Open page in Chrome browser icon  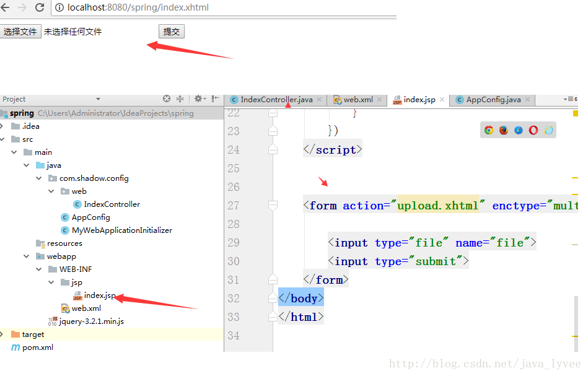(x=489, y=130)
